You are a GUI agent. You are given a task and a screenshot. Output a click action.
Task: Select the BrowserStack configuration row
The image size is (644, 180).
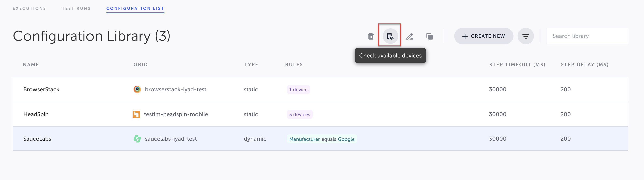41,89
